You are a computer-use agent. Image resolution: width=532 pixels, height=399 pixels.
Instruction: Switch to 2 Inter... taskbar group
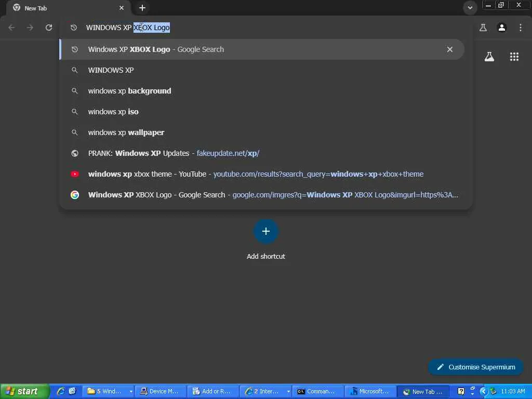(262, 391)
